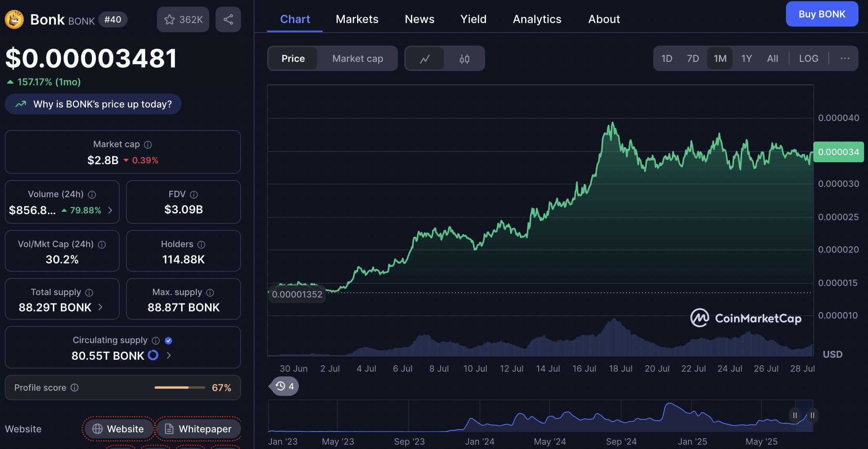Click Circulating supply info icon
This screenshot has width=868, height=449.
[156, 341]
